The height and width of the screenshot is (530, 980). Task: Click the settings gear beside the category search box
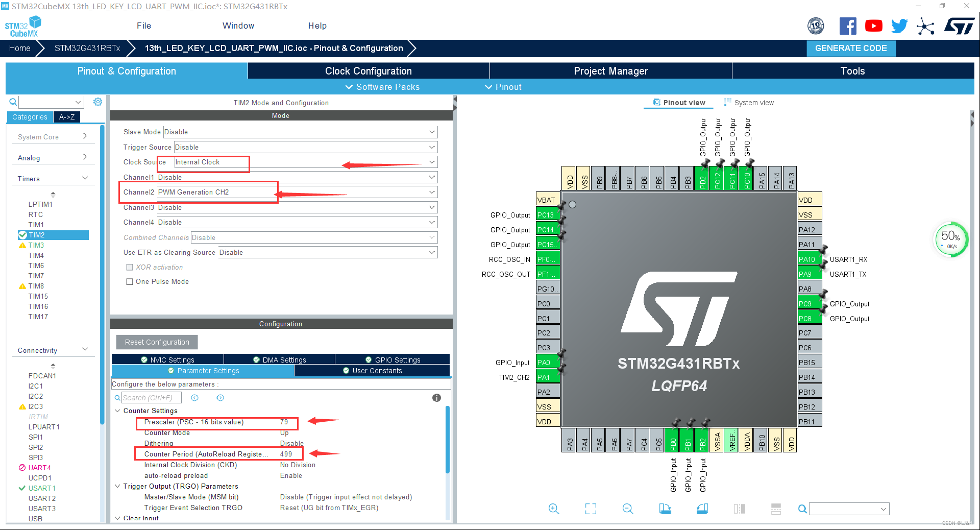tap(97, 102)
